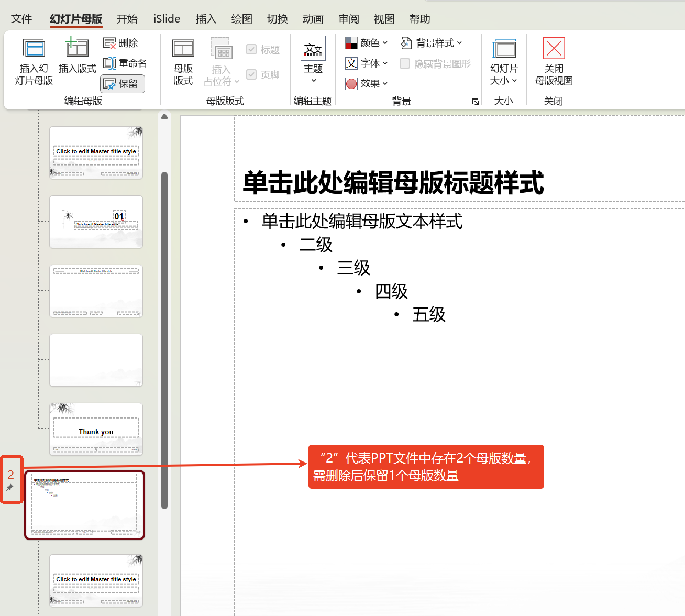This screenshot has width=685, height=616.
Task: Open the 母版版式 icon
Action: click(183, 49)
